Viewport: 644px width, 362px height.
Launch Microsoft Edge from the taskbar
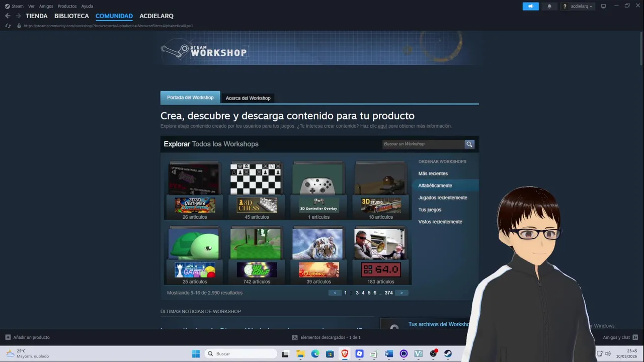click(315, 353)
